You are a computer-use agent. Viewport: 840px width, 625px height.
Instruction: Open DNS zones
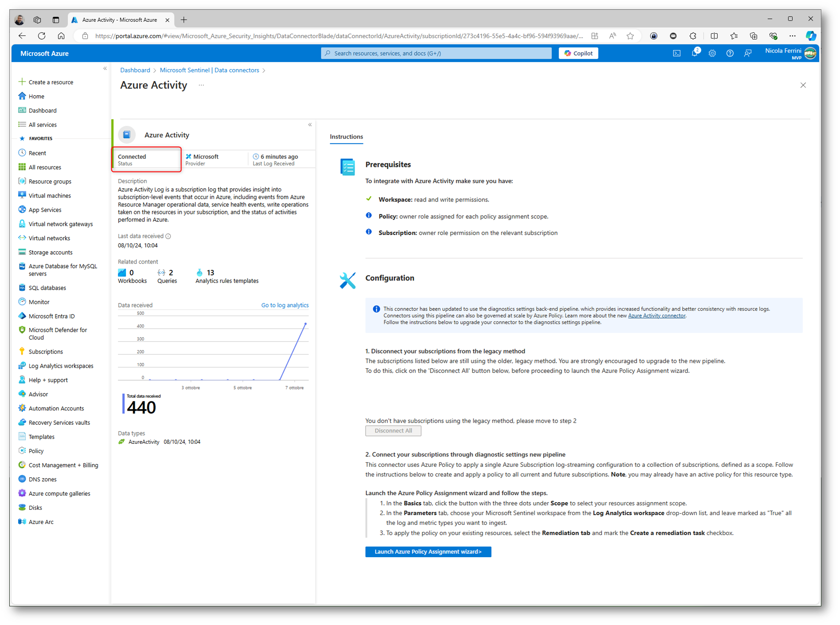37,479
